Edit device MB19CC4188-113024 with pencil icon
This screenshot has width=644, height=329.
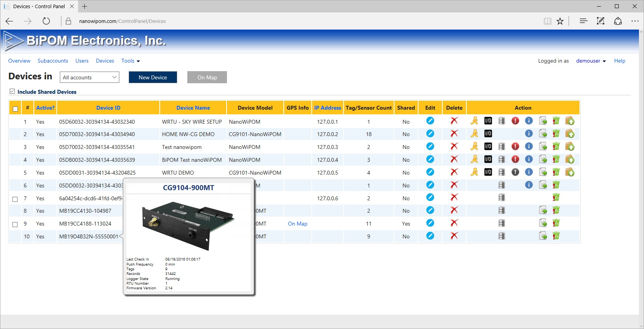click(x=430, y=223)
